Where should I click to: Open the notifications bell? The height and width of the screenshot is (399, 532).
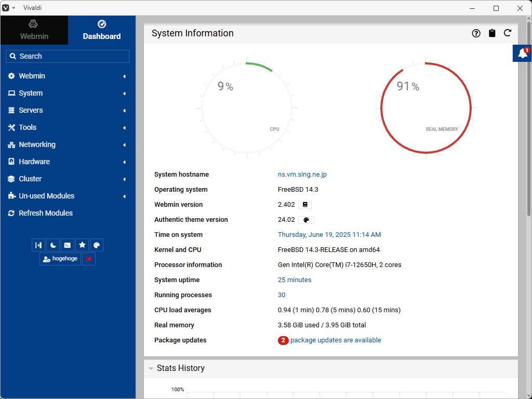click(x=522, y=54)
